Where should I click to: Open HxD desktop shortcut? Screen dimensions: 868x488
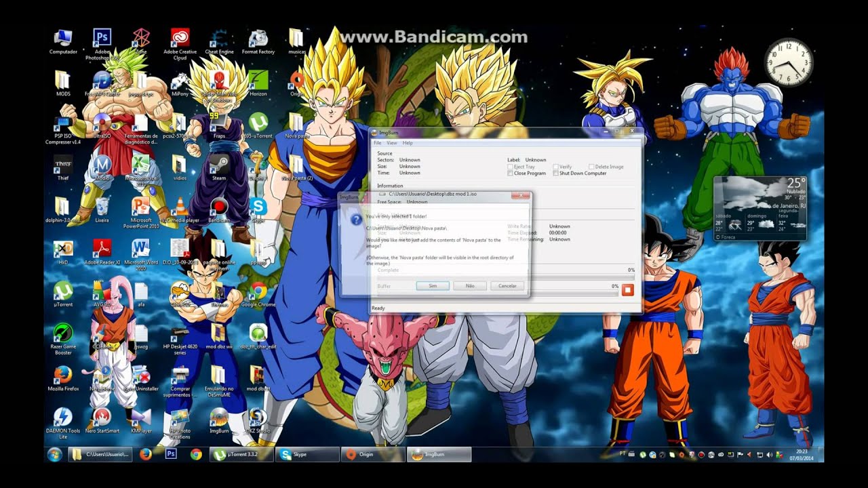pos(63,251)
